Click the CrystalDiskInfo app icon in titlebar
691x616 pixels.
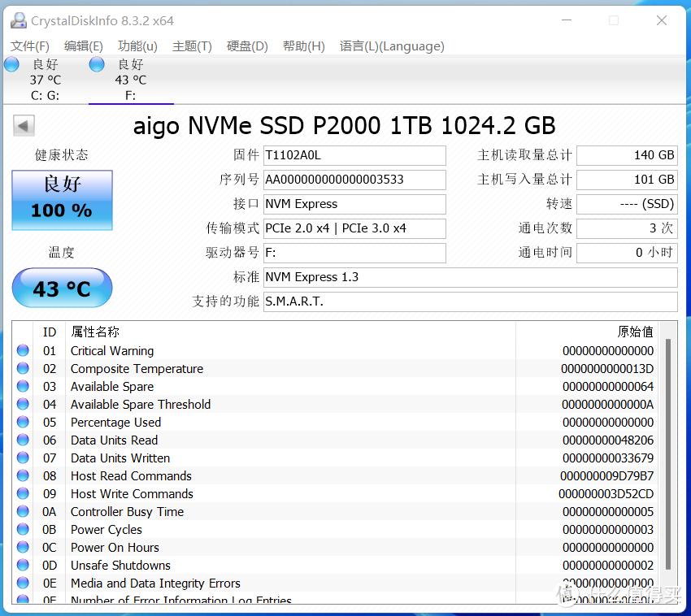click(18, 20)
